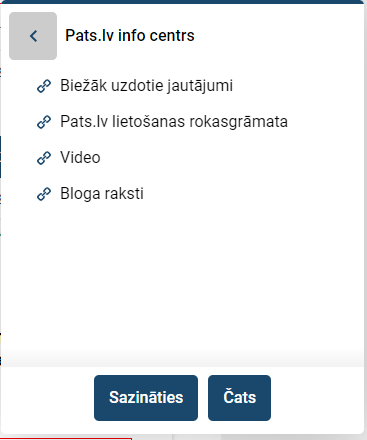Start a chat with the Čats button

pos(239,398)
